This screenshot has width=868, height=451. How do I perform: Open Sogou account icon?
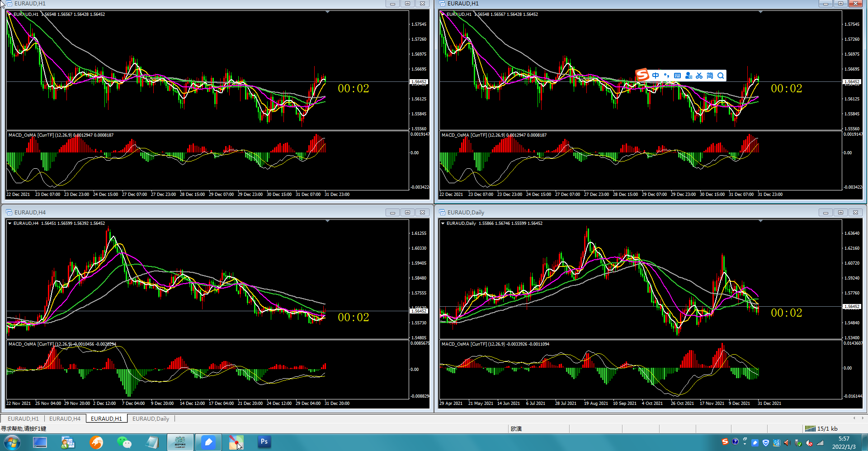[689, 76]
